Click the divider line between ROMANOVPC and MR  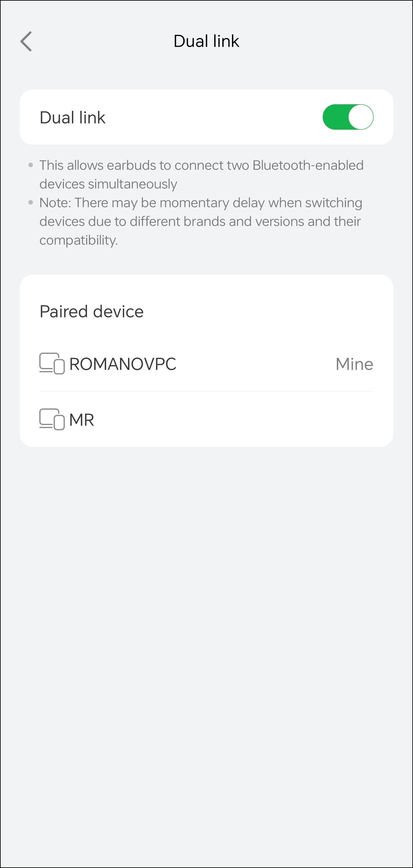pos(206,391)
